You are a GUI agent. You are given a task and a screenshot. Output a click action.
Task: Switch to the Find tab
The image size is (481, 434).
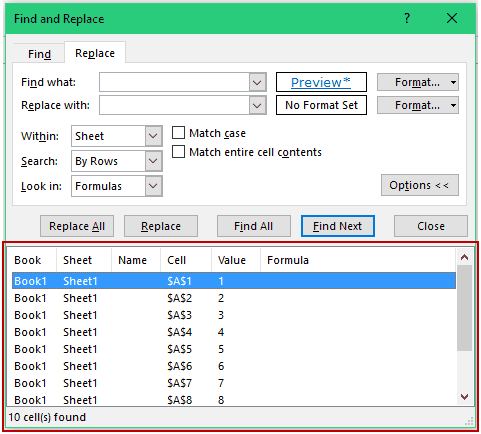39,54
